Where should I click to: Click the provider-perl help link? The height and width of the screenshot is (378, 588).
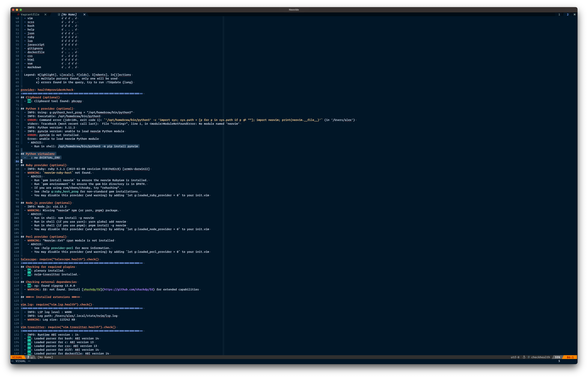62,248
